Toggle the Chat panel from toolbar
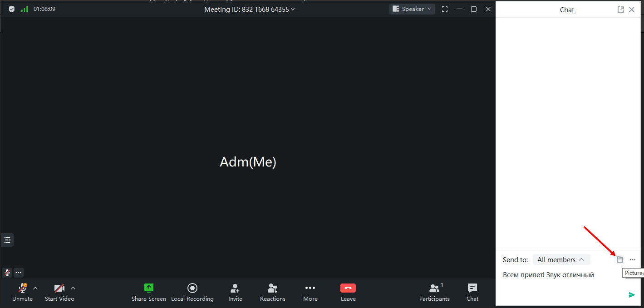 [x=472, y=292]
